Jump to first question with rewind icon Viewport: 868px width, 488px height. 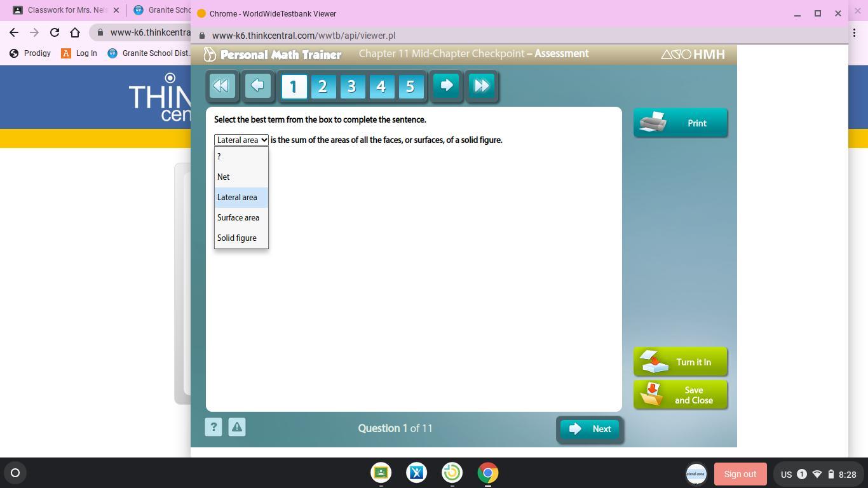tap(222, 86)
